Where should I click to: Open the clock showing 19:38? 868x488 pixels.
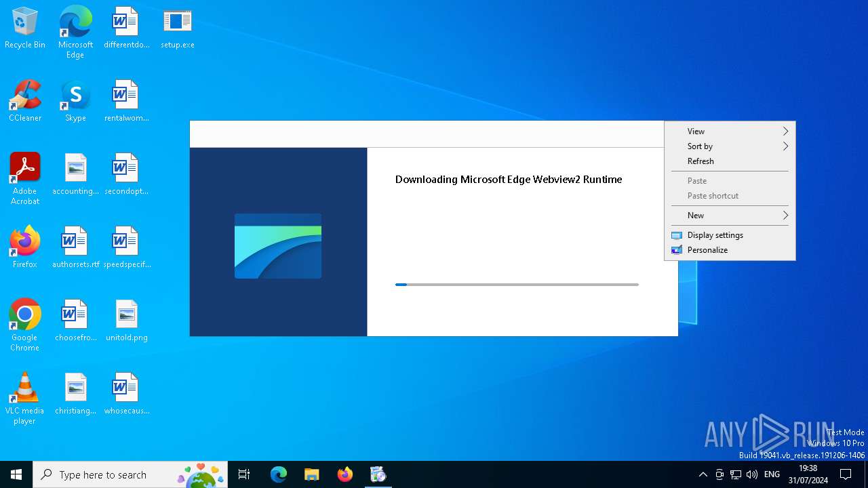coord(808,474)
